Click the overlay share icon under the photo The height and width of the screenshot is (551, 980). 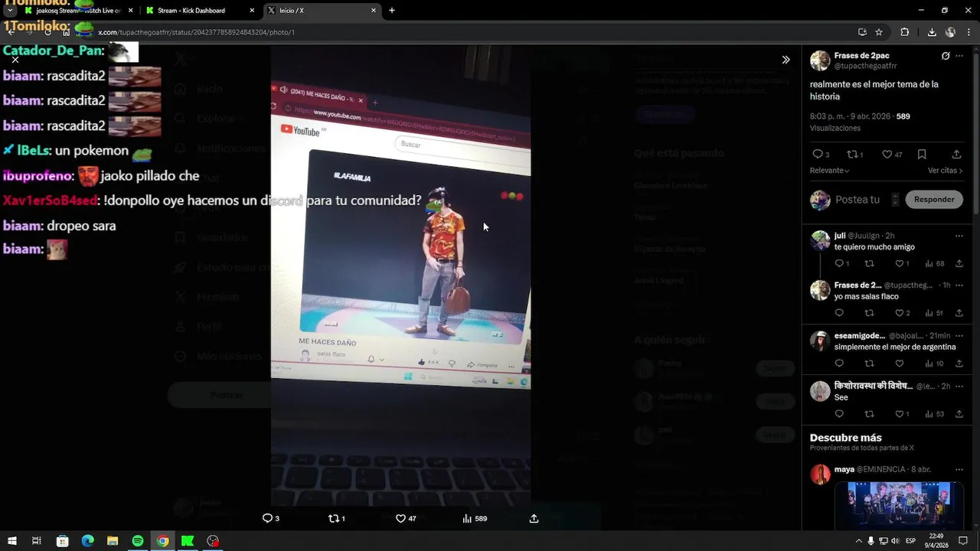point(534,518)
